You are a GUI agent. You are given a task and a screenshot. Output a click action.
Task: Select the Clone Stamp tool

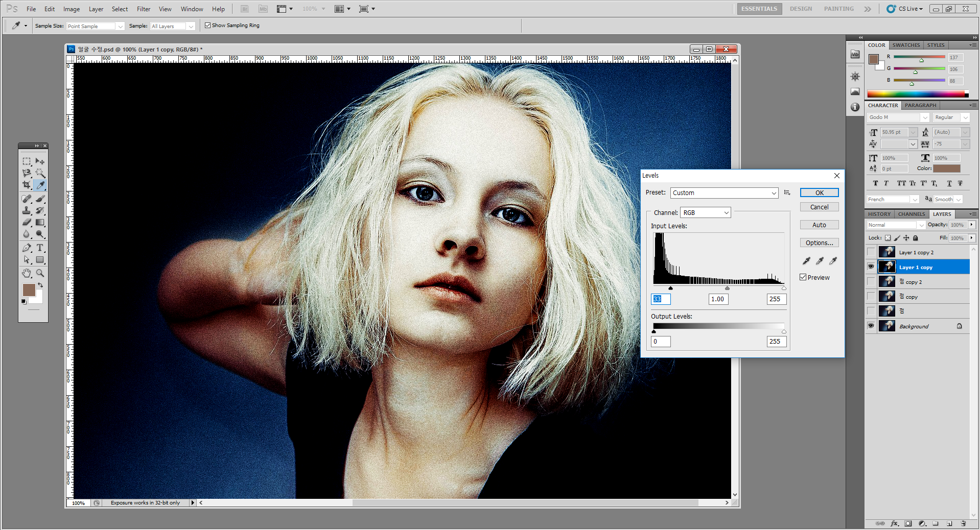(27, 210)
